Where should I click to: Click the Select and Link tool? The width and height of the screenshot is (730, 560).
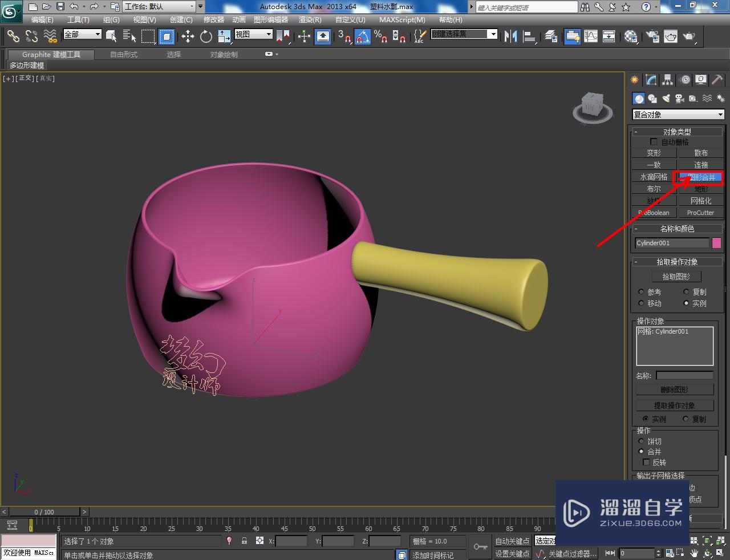tap(13, 36)
